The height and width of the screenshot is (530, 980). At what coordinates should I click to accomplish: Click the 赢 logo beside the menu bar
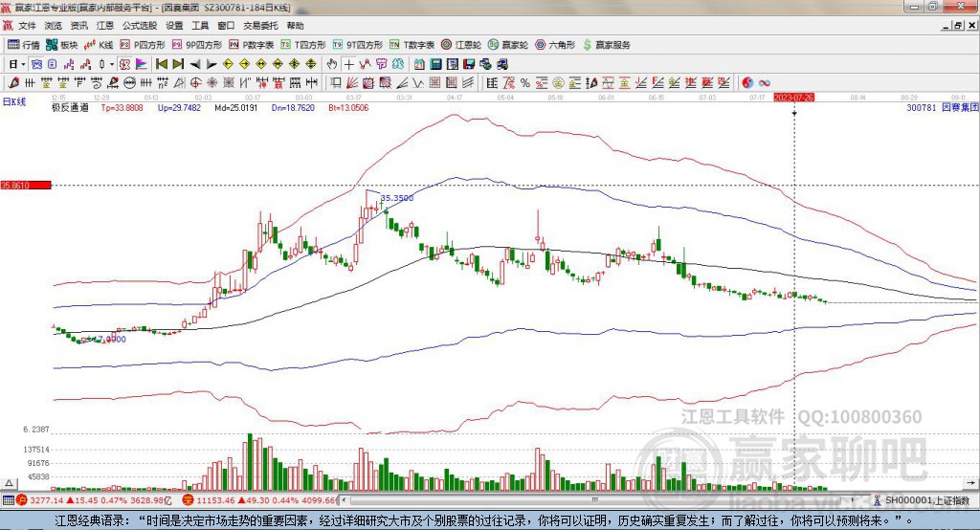[x=8, y=26]
